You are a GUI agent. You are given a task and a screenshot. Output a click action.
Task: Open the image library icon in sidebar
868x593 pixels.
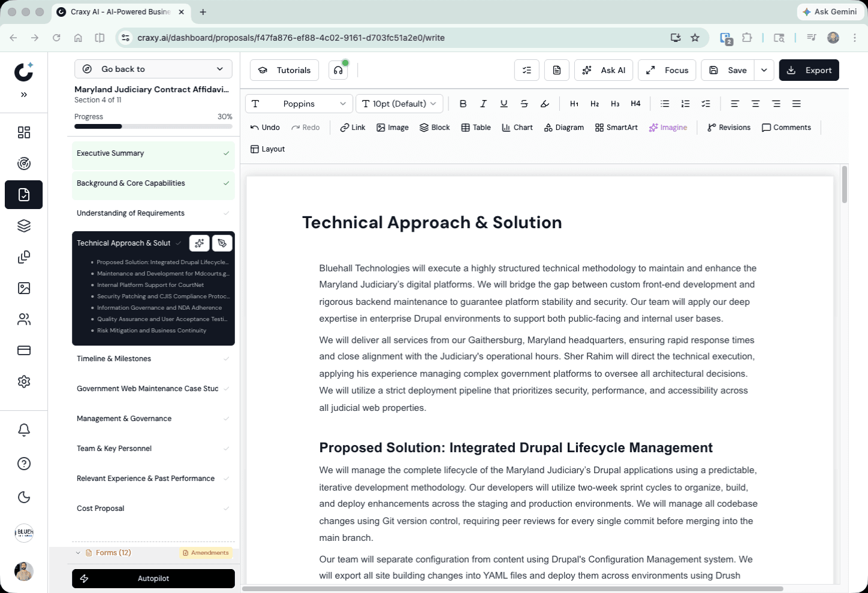(24, 288)
